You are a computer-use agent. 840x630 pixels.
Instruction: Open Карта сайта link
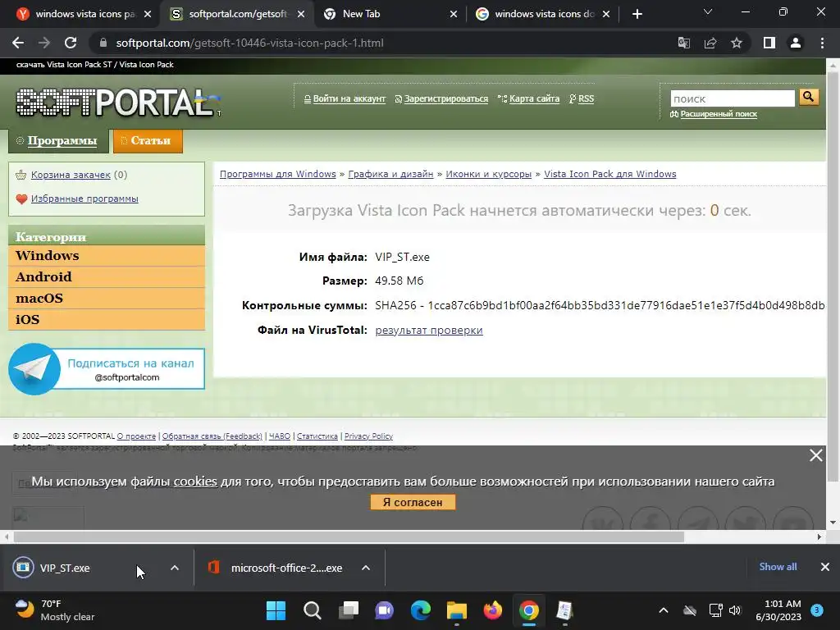click(534, 98)
